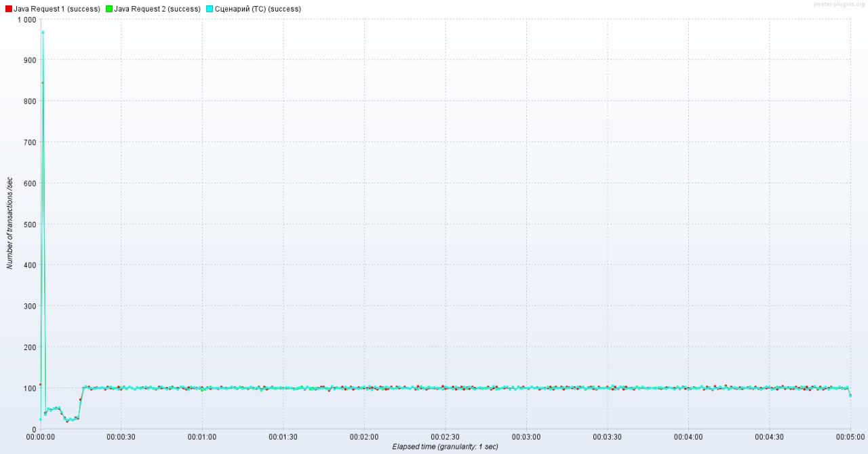868x454 pixels.
Task: Click the y-axis value 700
Action: [x=30, y=143]
